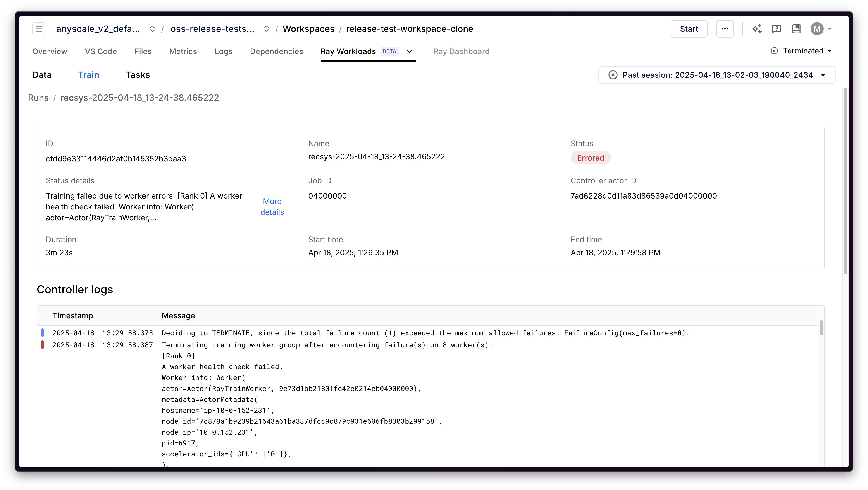Expand the anyscale_v2_default cloud selector
The height and width of the screenshot is (490, 868).
[x=152, y=29]
